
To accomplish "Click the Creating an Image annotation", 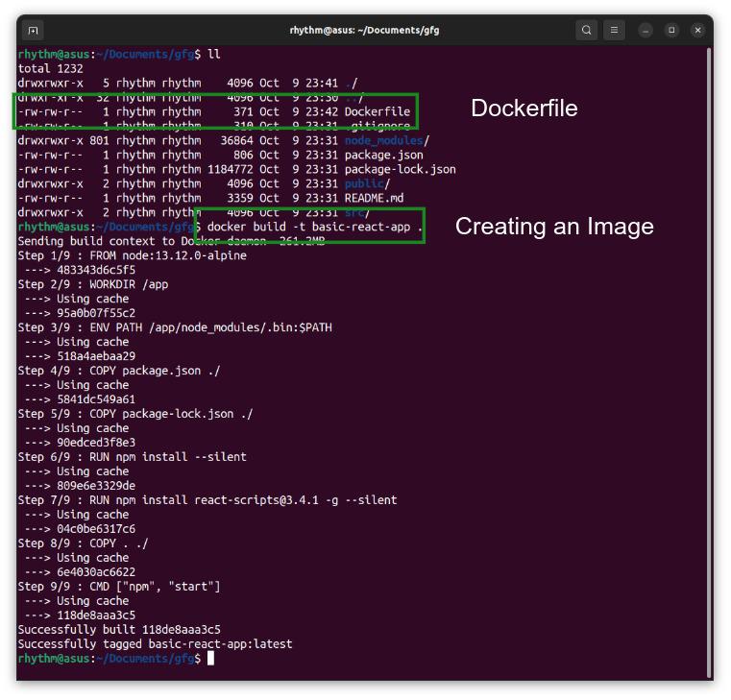I will pyautogui.click(x=553, y=227).
